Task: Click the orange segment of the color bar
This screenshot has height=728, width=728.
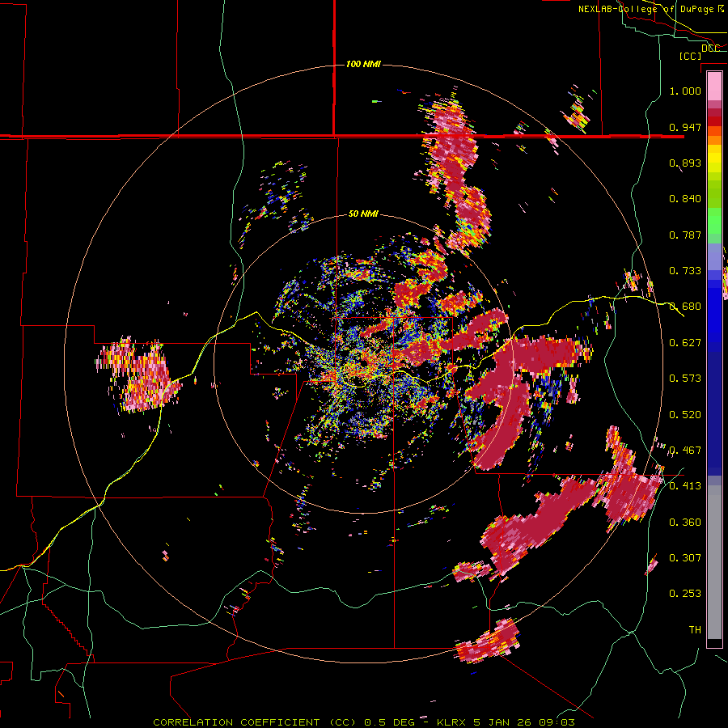Action: click(x=714, y=140)
